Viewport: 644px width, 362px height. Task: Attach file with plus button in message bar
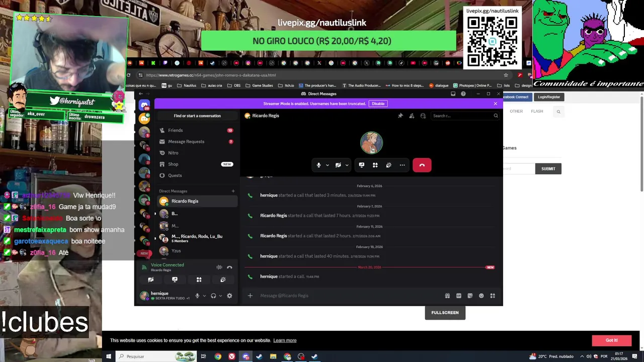click(250, 296)
